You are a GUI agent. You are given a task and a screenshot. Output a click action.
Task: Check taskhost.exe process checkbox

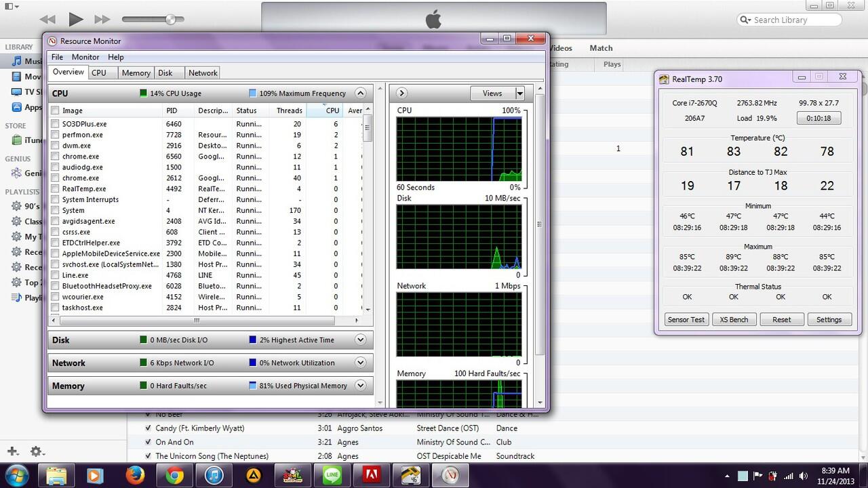[x=55, y=308]
